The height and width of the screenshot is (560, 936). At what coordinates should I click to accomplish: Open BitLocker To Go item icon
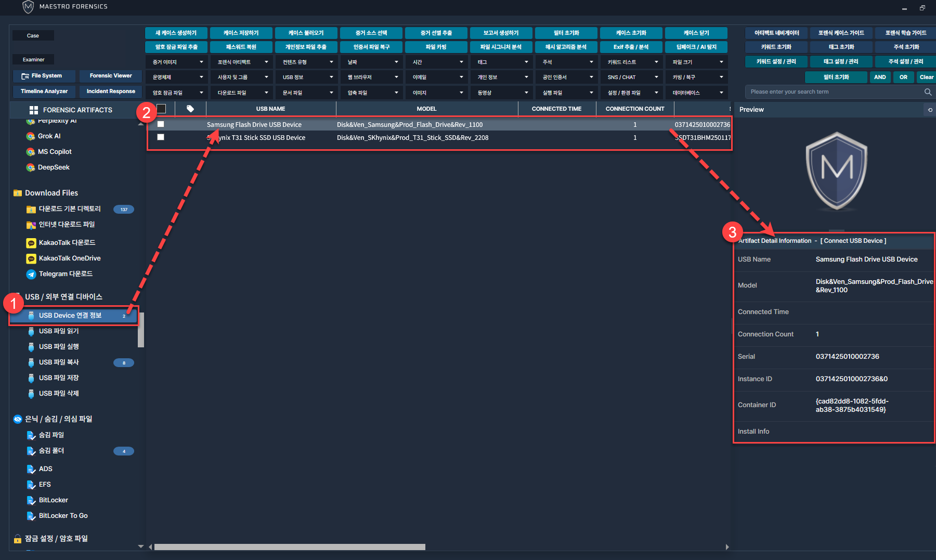tap(31, 516)
